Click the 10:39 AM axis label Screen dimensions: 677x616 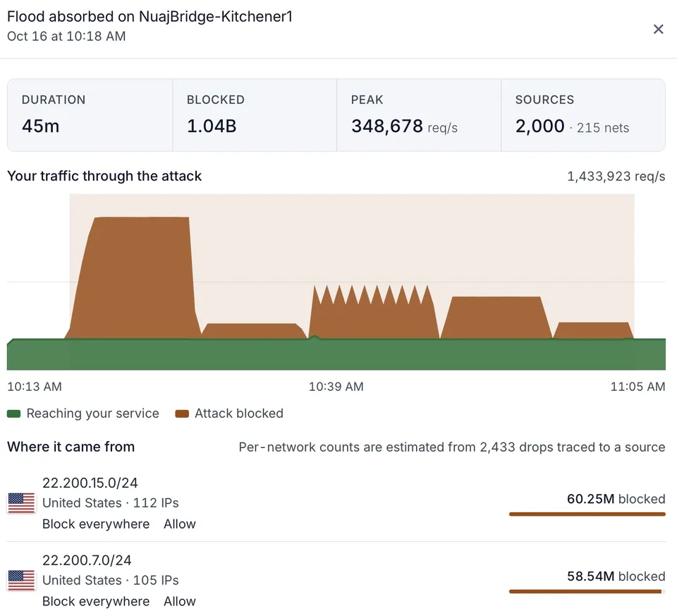click(336, 386)
